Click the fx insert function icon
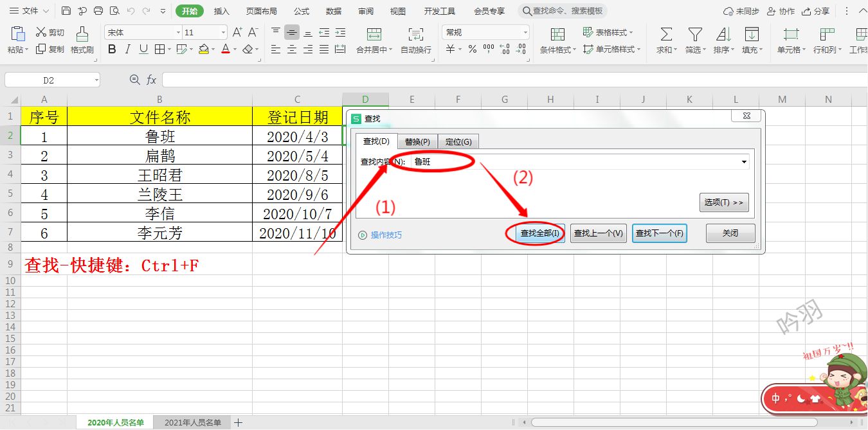This screenshot has height=430, width=868. 152,80
